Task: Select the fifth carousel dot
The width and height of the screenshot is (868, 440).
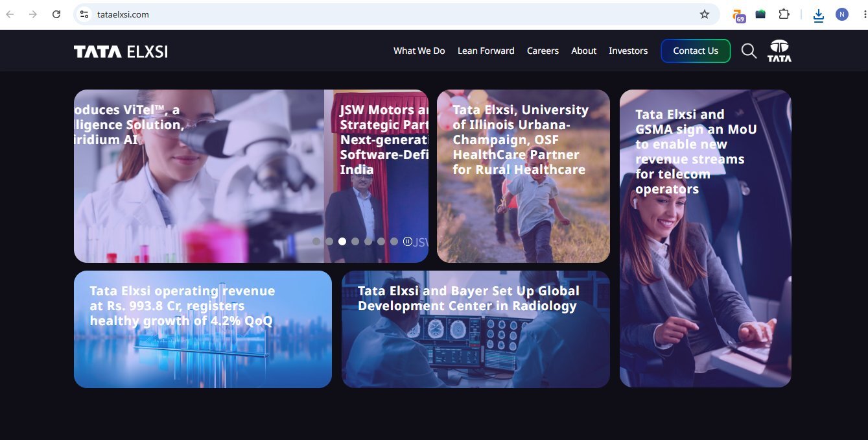Action: point(368,241)
